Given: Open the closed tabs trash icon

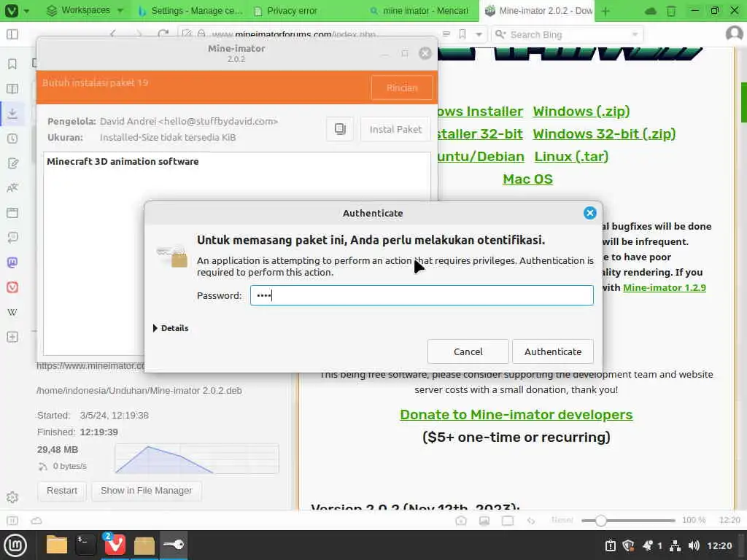Looking at the screenshot, I should click(671, 10).
